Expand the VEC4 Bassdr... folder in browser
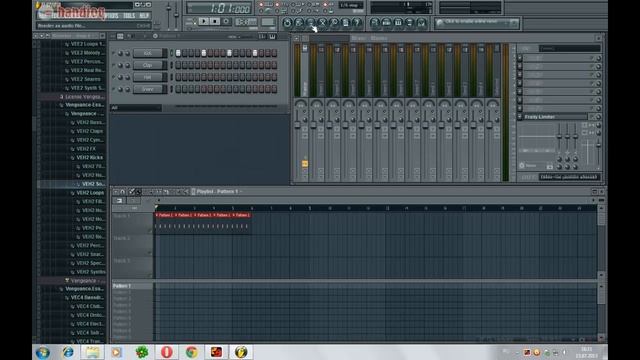Screen dimensions: 640x360 pos(86,298)
